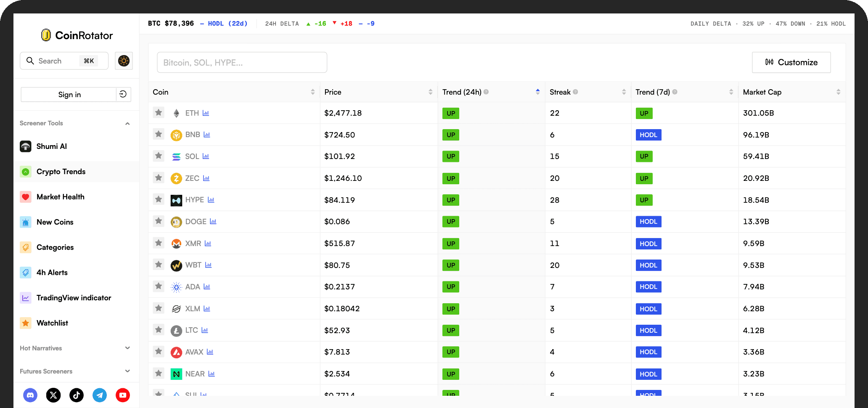868x408 pixels.
Task: Click the Sign in button
Action: coord(69,94)
